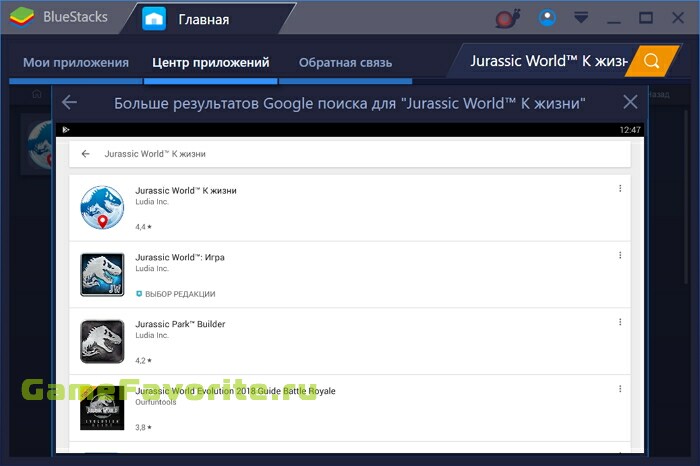Viewport: 700px width, 466px height.
Task: Click the Play Store back arrow
Action: pyautogui.click(x=85, y=154)
